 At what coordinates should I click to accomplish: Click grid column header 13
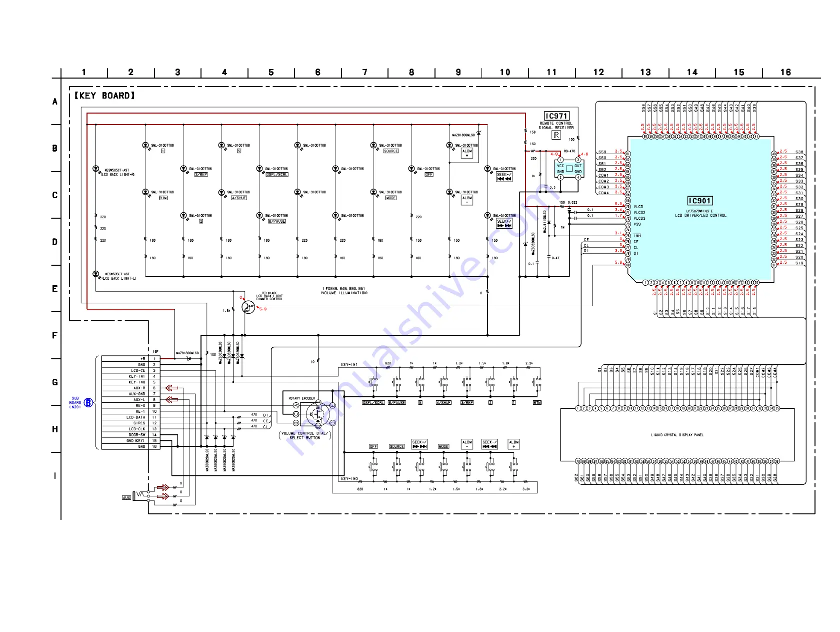[x=645, y=72]
